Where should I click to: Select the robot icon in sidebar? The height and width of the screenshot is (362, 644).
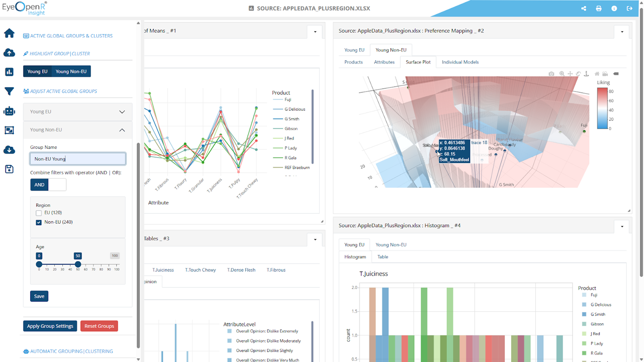point(9,111)
